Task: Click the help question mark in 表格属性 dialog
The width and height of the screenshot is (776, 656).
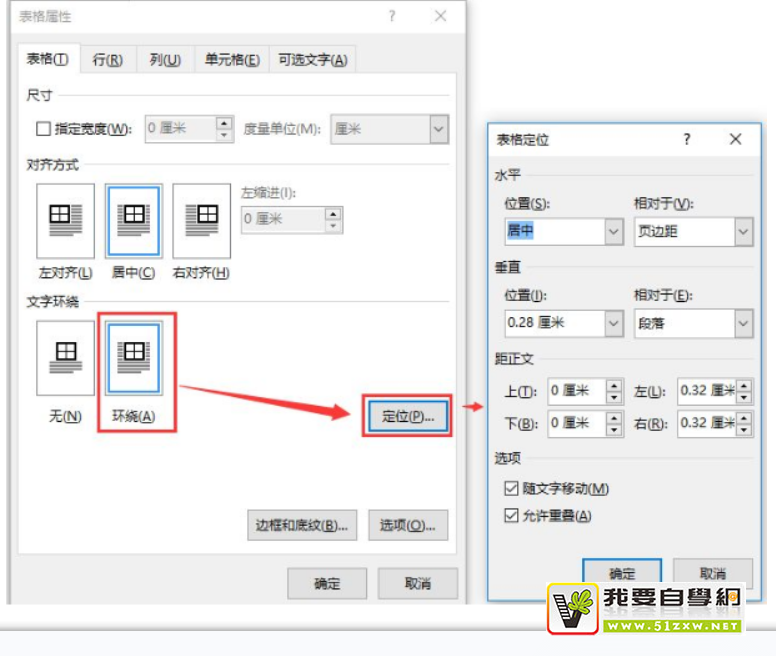Action: pyautogui.click(x=391, y=17)
